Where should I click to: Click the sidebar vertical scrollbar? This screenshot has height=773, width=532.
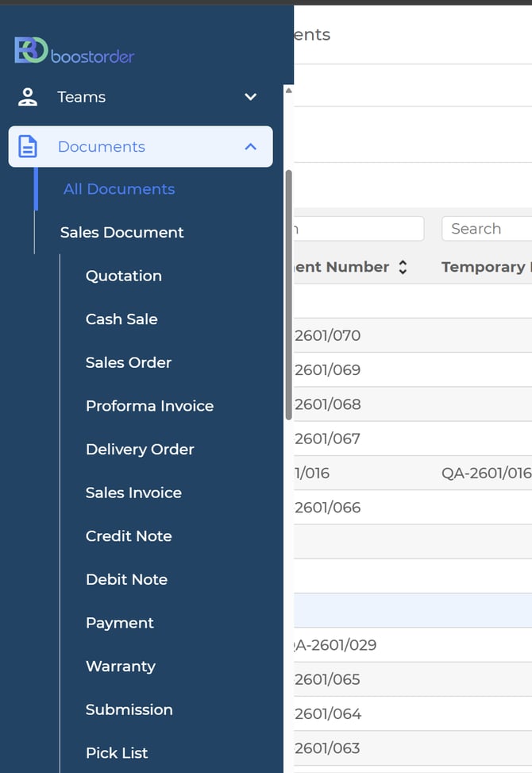288,294
